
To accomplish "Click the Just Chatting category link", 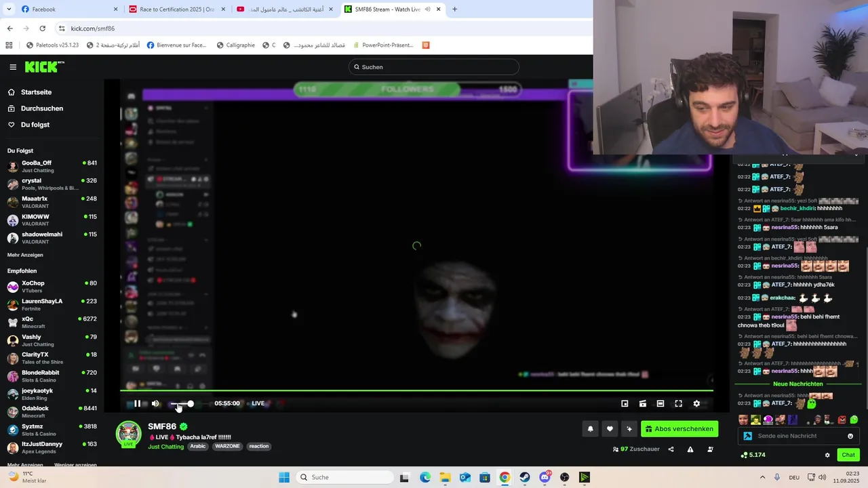I will (x=166, y=447).
